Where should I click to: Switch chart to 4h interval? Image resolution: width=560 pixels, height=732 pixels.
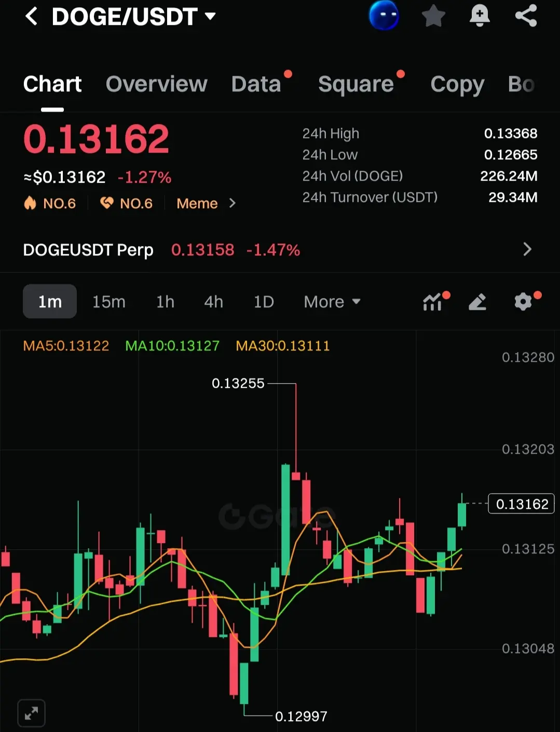click(x=213, y=302)
